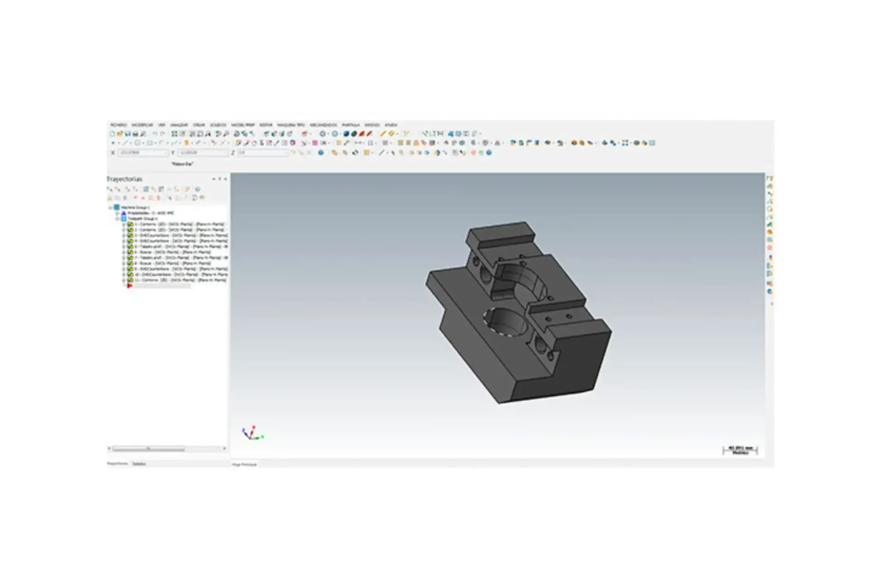
Task: Click the bottom icon in right vertical toolbar
Action: (x=770, y=291)
